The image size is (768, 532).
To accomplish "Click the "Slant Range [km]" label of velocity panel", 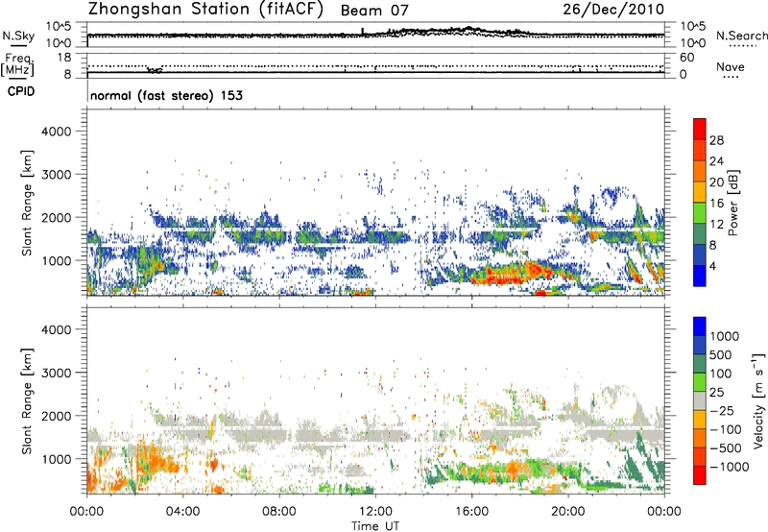I will coord(27,400).
